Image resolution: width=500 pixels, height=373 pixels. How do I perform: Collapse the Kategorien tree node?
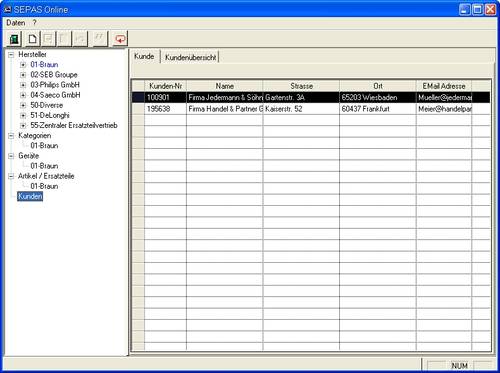[x=11, y=136]
